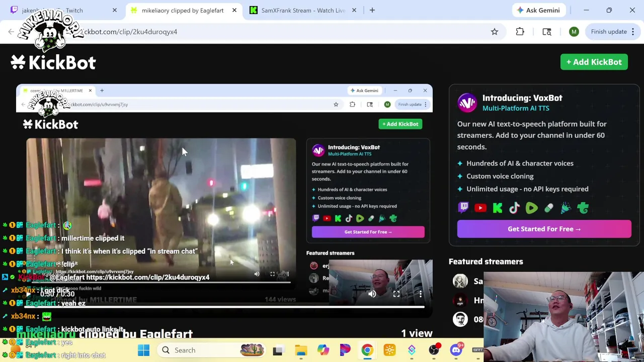
Task: Click the small Add KickBot button inside the video
Action: 400,124
